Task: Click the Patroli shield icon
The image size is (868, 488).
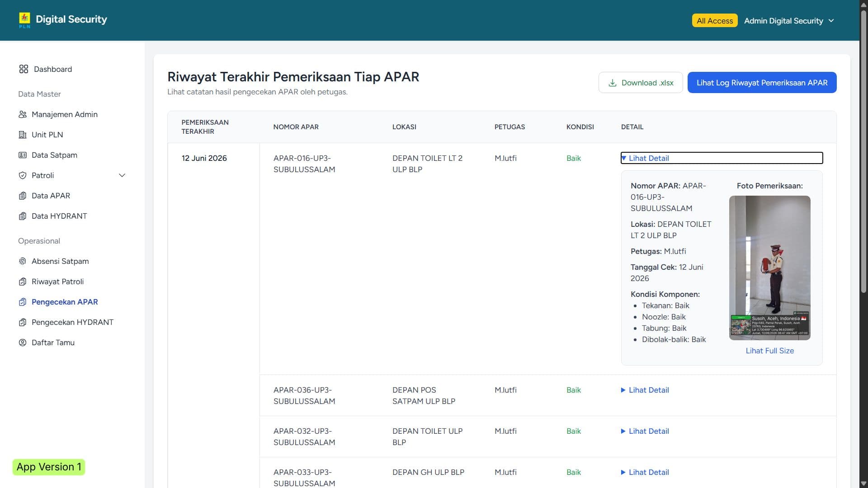Action: (23, 175)
